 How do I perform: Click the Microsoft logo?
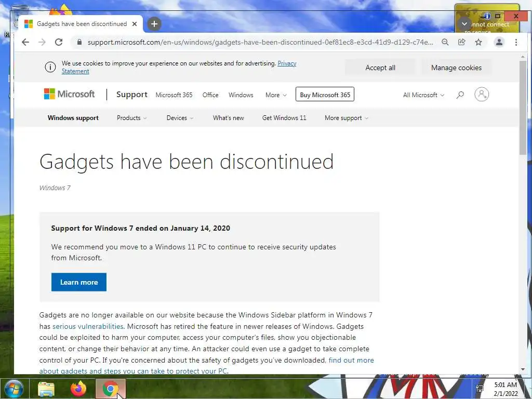coord(69,94)
